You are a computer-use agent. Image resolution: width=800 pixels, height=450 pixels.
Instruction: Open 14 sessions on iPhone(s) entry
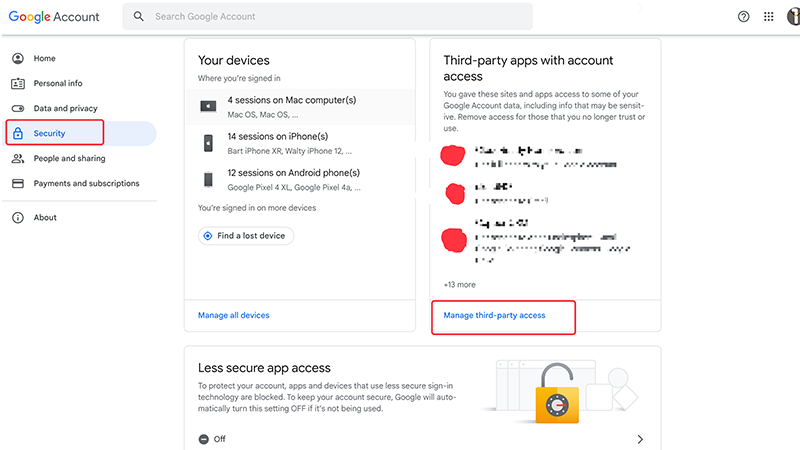click(x=300, y=143)
